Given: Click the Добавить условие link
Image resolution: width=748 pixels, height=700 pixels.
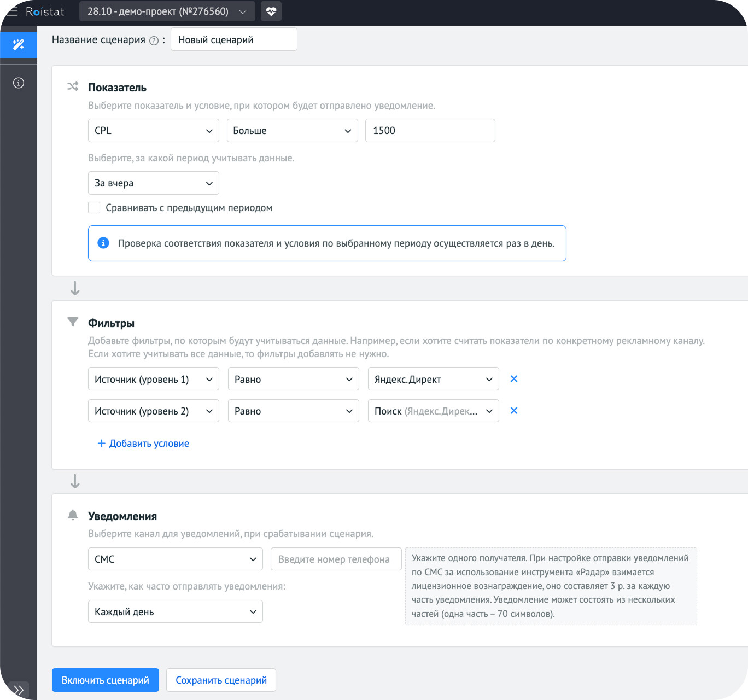Looking at the screenshot, I should point(143,444).
